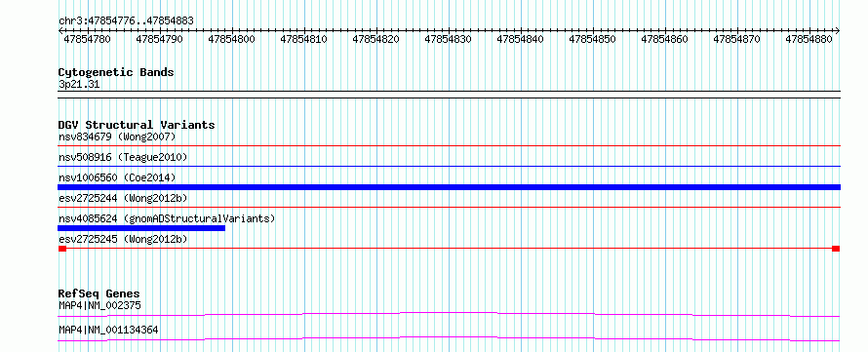Viewport: 868px width, 352px height.
Task: Open variant esv2725244 (Wong2012b)
Action: click(x=123, y=198)
